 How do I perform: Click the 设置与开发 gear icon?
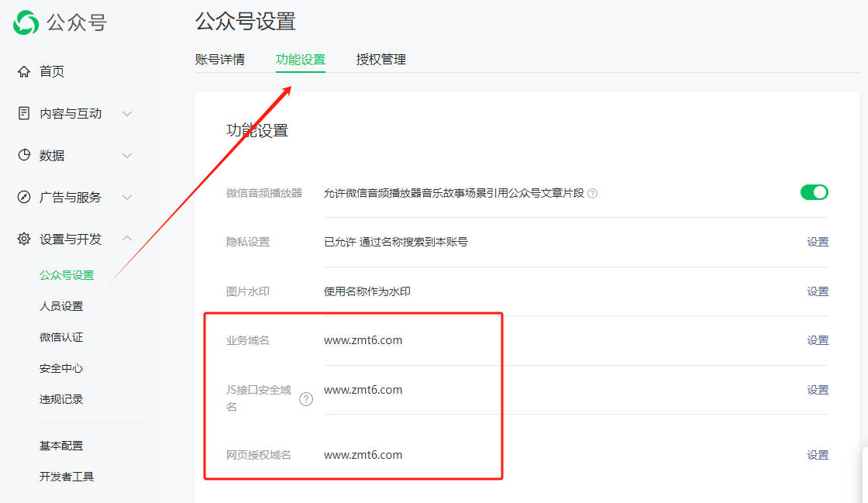point(24,239)
